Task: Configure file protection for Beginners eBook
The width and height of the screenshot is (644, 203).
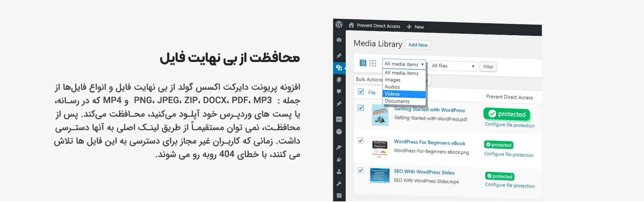Action: [x=509, y=154]
